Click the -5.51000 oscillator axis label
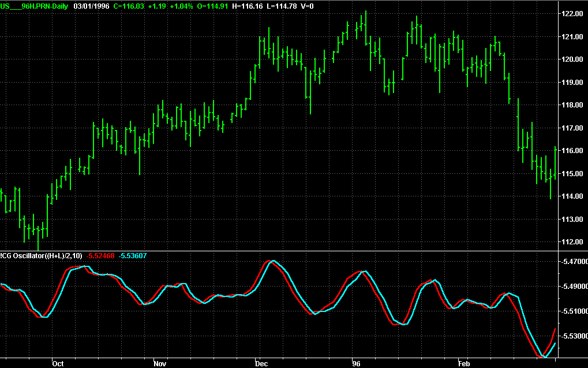Viewport: 588px width, 368px height. 574,311
